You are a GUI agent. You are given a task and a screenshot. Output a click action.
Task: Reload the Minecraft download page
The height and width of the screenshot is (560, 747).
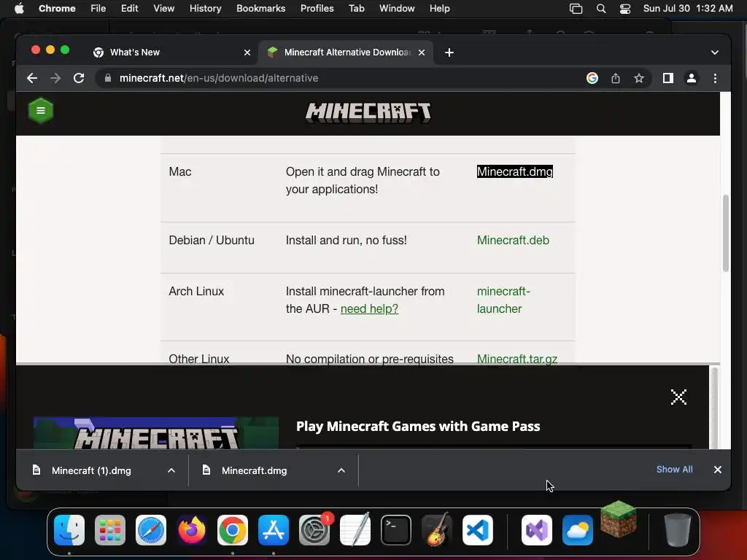79,78
